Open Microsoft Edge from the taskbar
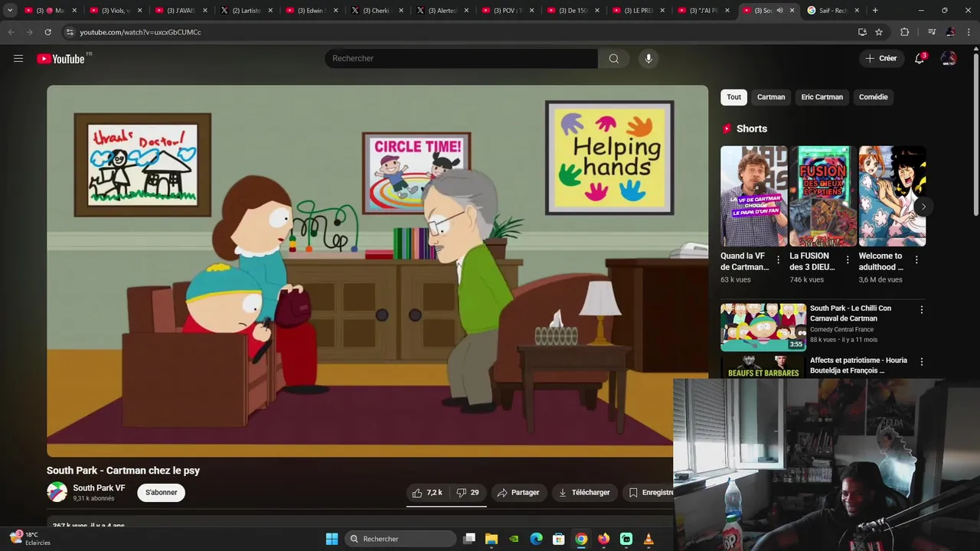Image resolution: width=980 pixels, height=551 pixels. click(x=537, y=539)
